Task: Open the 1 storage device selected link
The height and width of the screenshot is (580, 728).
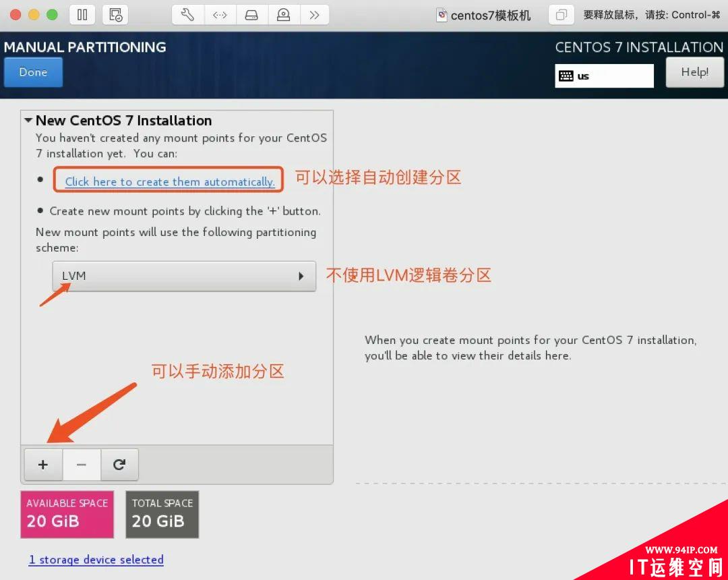Action: coord(96,560)
